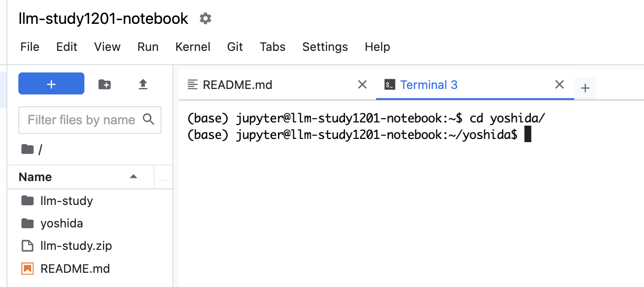Sort files by Name column header
Viewport: 644px width, 287px height.
[35, 177]
